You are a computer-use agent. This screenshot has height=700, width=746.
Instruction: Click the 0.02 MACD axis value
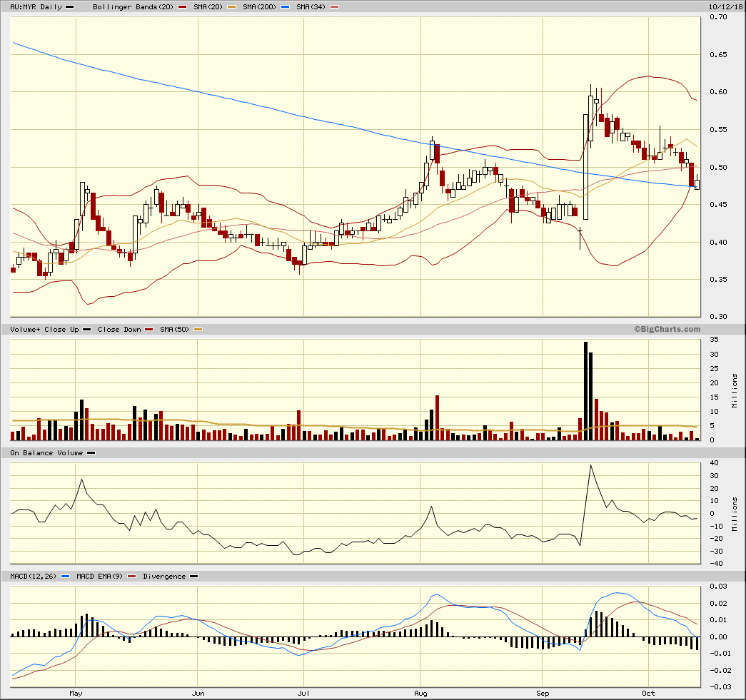718,603
